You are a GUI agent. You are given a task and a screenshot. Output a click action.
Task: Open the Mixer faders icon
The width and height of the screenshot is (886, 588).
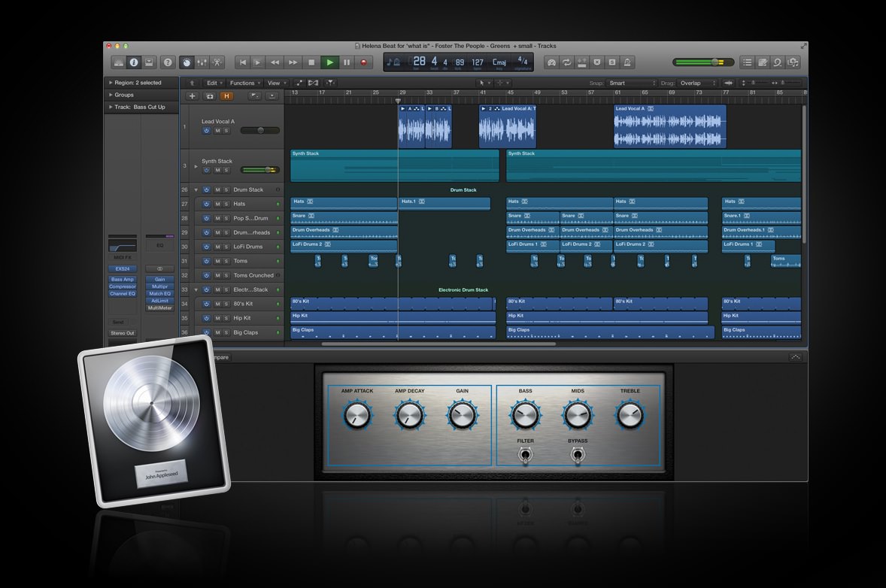(202, 62)
